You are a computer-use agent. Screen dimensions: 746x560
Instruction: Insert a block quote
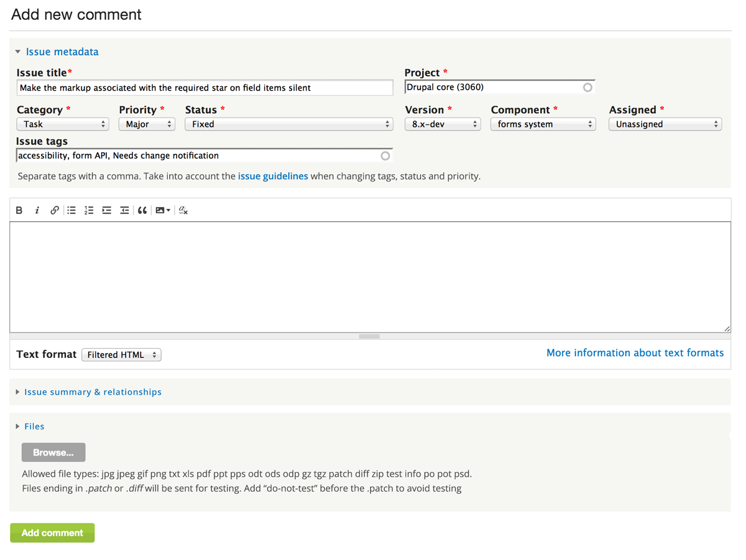[x=142, y=211]
